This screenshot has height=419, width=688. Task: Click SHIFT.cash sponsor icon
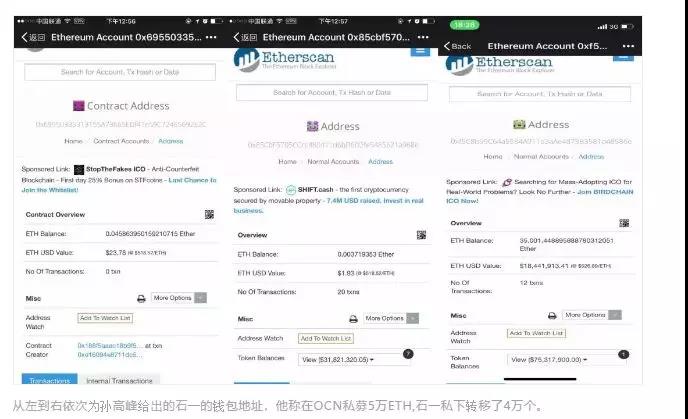(291, 190)
